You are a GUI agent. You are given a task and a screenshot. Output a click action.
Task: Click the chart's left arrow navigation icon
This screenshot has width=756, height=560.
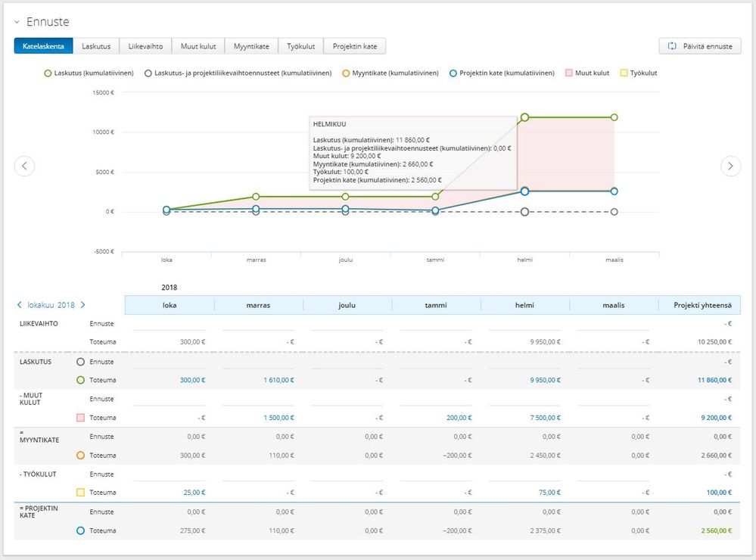(24, 166)
